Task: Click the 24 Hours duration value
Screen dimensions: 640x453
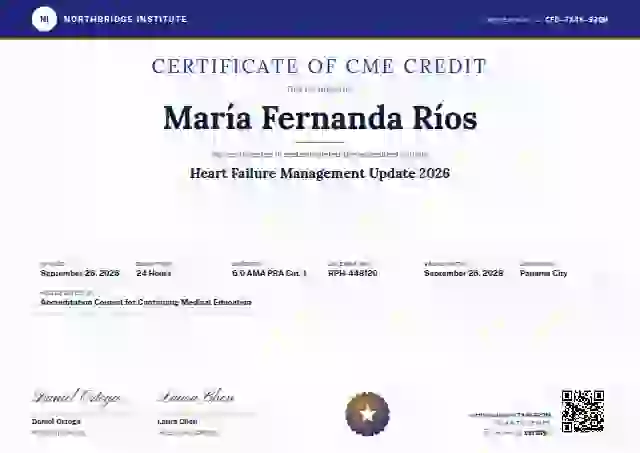Action: pos(153,273)
